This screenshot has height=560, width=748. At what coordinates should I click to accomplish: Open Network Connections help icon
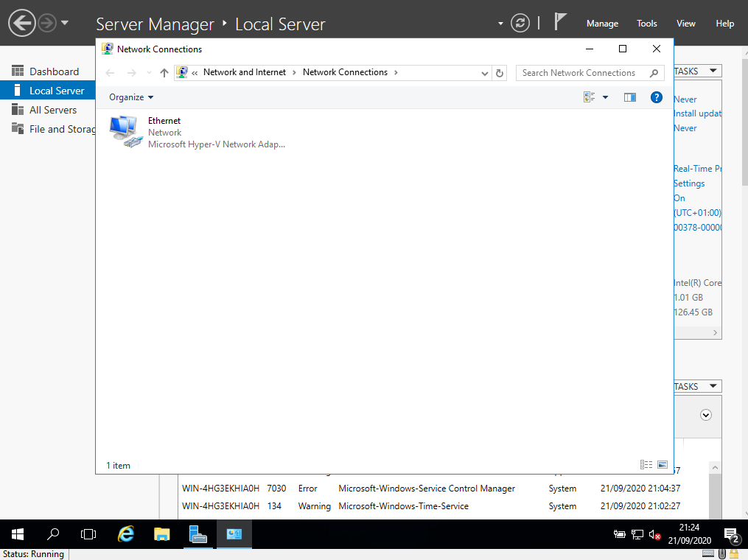(x=657, y=97)
